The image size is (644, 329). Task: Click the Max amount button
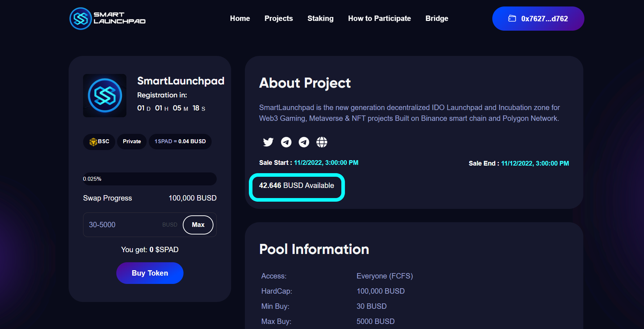[x=198, y=225]
